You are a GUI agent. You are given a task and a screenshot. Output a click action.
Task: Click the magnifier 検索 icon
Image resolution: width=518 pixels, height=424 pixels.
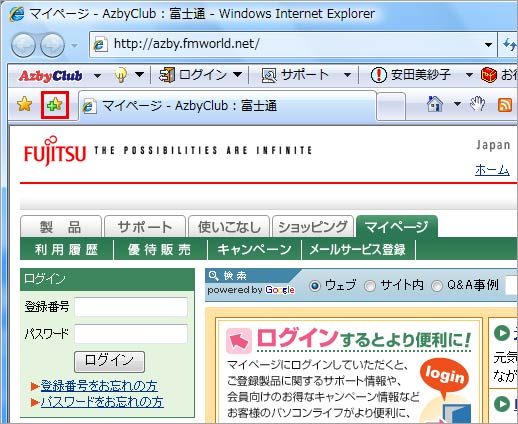213,275
